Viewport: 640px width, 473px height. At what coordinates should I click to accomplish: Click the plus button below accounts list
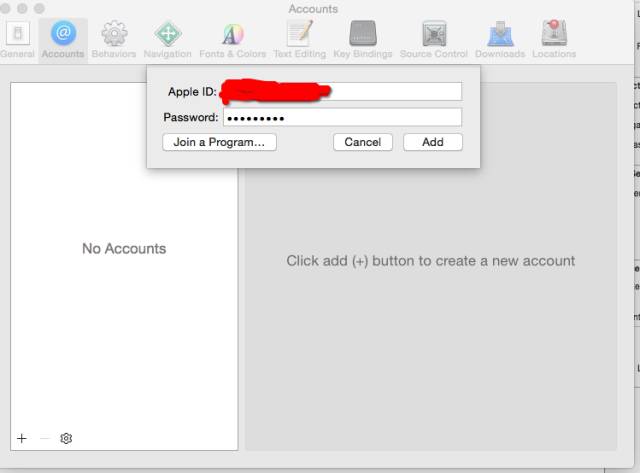click(x=22, y=438)
